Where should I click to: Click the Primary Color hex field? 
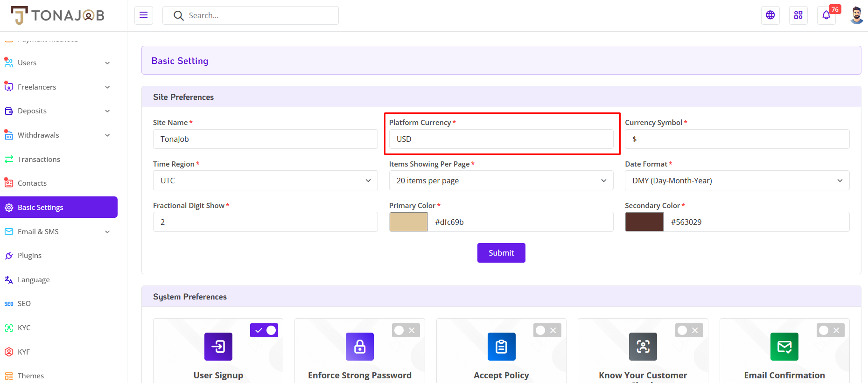520,222
